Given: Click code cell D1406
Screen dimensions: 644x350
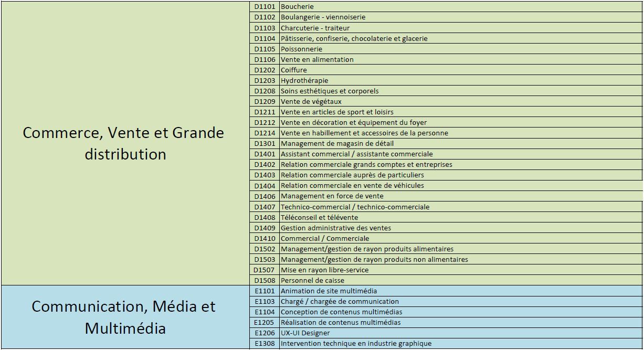Looking at the screenshot, I should (265, 196).
